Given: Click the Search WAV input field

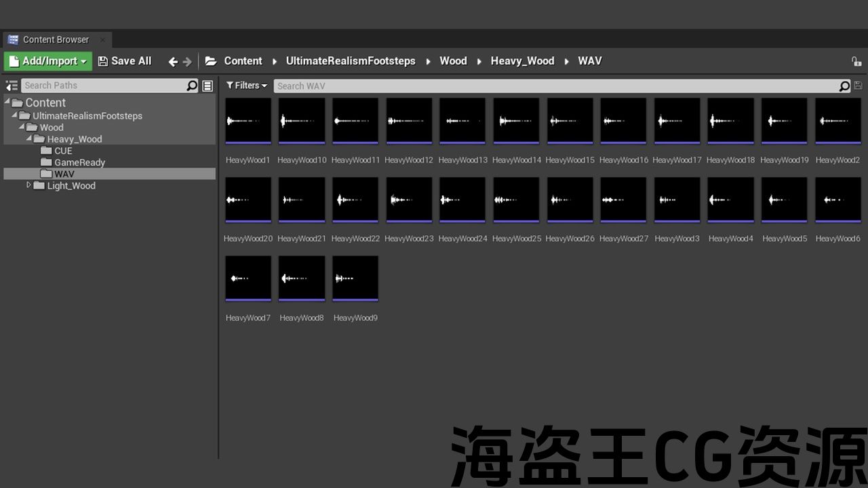Looking at the screenshot, I should pos(556,86).
